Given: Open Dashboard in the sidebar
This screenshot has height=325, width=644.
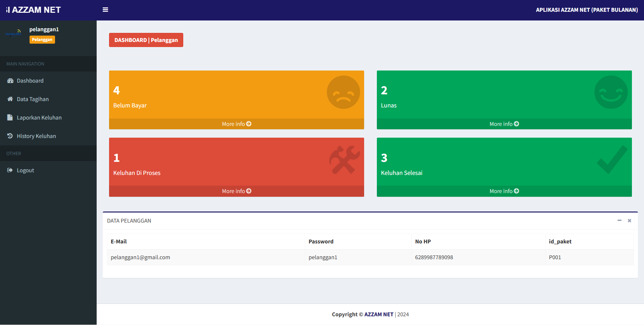Looking at the screenshot, I should point(30,81).
